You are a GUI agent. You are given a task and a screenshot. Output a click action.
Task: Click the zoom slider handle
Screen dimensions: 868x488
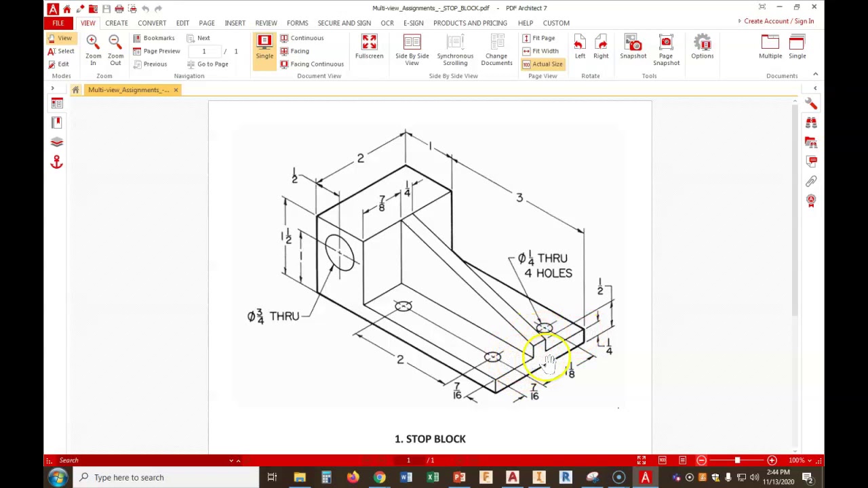click(737, 460)
